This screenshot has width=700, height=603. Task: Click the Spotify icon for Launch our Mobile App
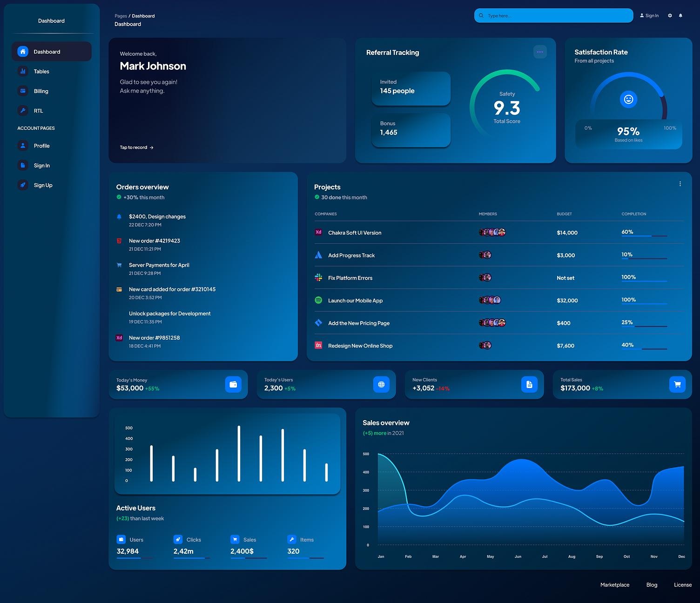point(318,300)
